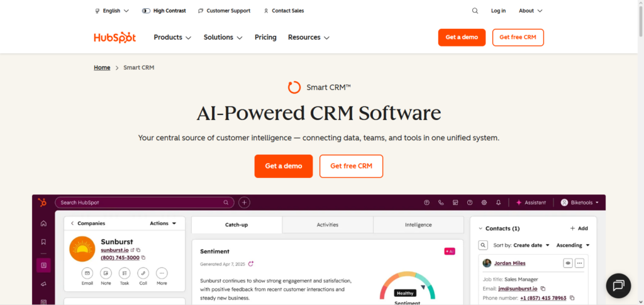This screenshot has height=305, width=644.
Task: Copy the sunburst.io domain via copy icon
Action: coord(138,250)
